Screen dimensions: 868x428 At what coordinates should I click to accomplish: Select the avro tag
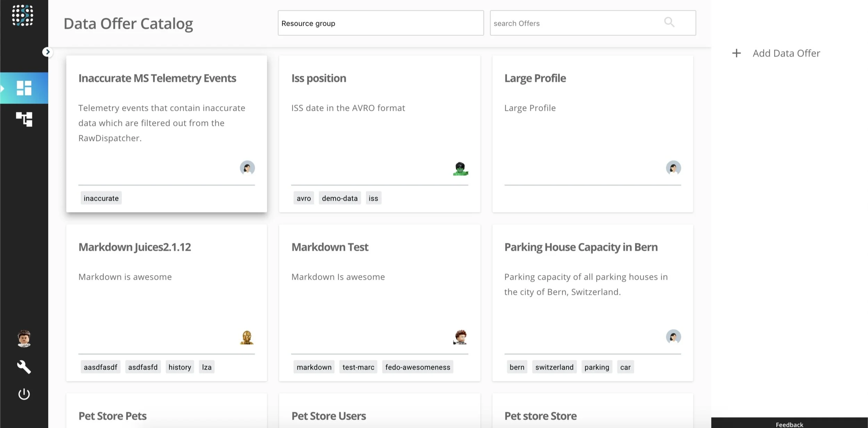304,198
